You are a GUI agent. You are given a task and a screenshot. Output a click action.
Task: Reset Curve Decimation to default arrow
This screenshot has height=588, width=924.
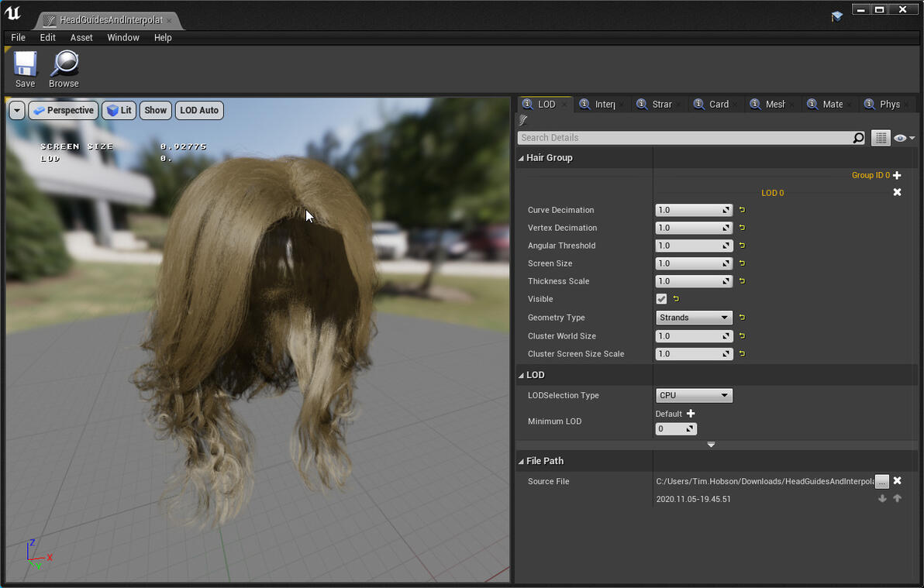742,210
